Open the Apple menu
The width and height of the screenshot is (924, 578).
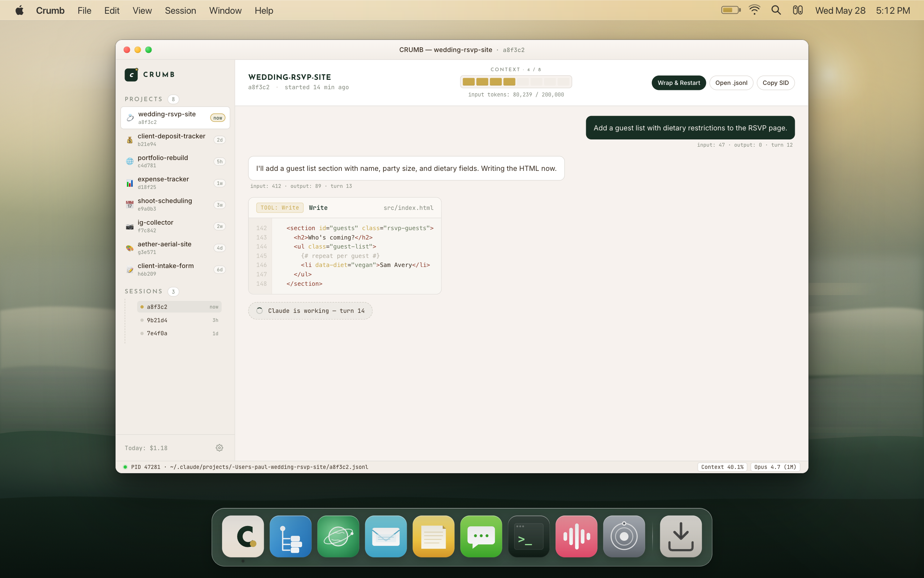[19, 10]
